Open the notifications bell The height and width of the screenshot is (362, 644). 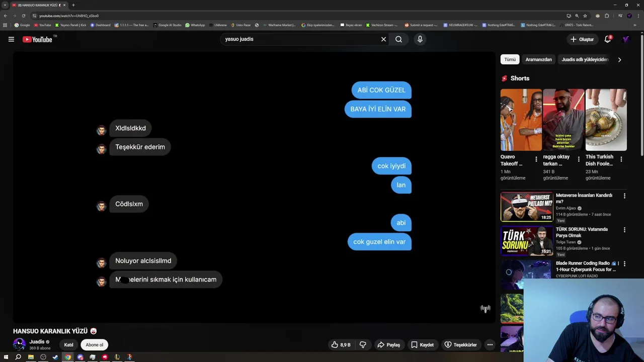pyautogui.click(x=607, y=39)
